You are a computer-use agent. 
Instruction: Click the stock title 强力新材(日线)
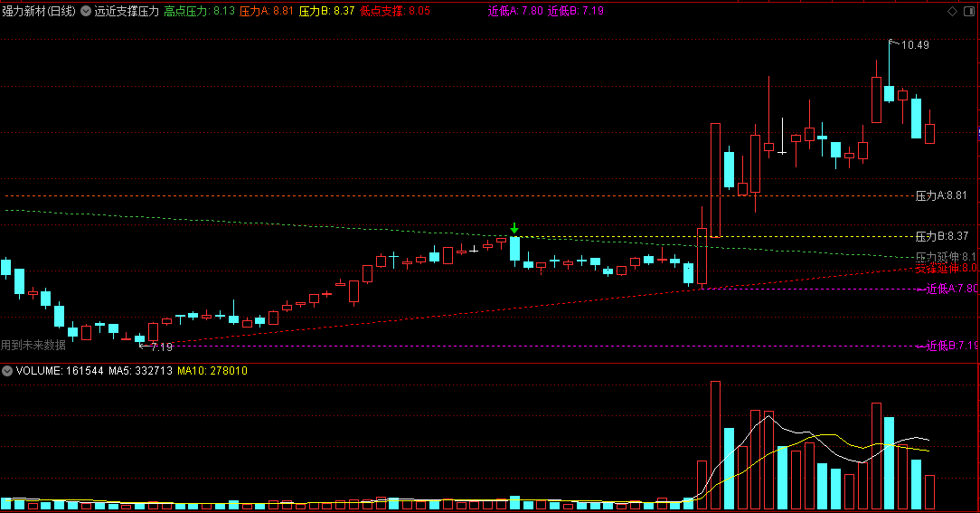[x=39, y=11]
